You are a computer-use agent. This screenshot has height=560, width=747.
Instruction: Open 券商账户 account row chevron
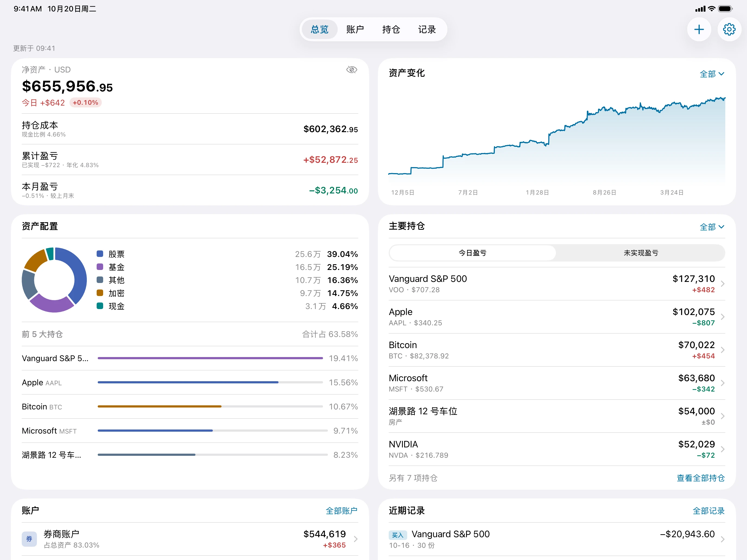[355, 539]
